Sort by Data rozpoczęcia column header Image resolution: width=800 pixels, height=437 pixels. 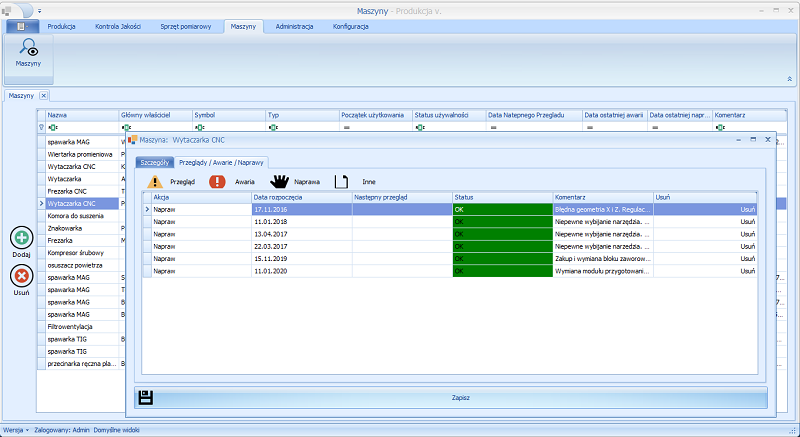302,197
